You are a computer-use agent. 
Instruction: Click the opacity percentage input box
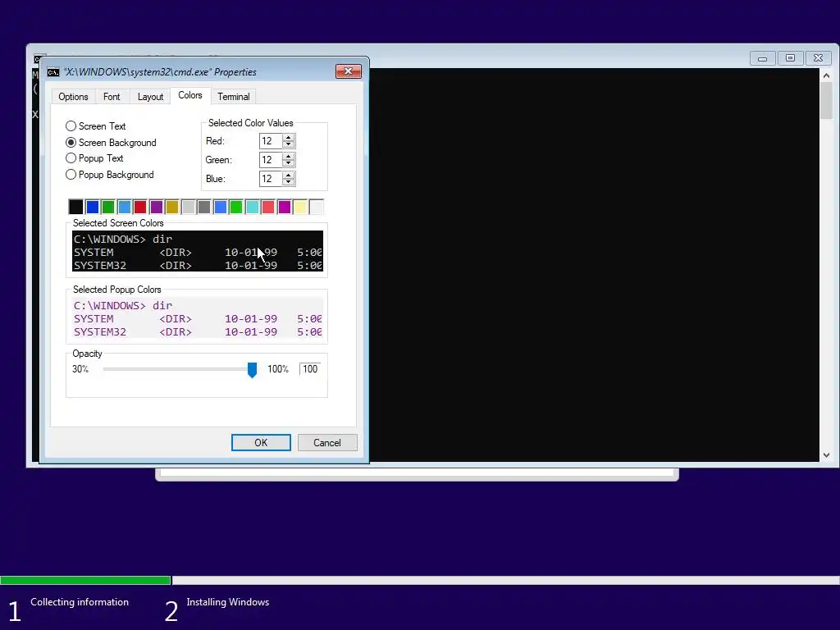(309, 368)
